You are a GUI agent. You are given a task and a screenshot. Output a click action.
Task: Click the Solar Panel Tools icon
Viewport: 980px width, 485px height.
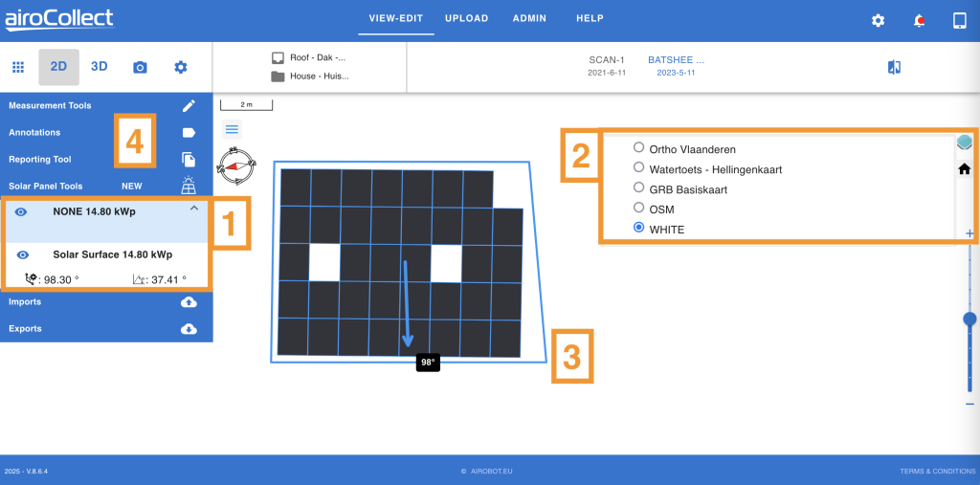(189, 187)
